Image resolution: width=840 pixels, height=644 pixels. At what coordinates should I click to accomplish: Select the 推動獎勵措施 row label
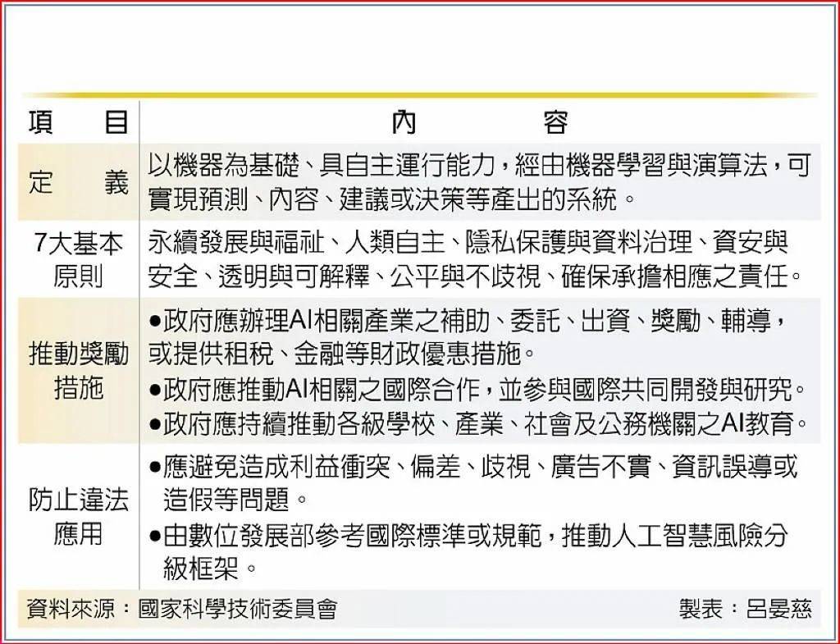(78, 371)
